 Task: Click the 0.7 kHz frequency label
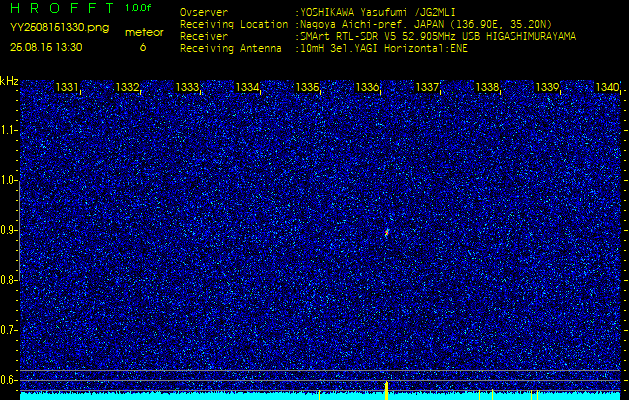pyautogui.click(x=8, y=330)
